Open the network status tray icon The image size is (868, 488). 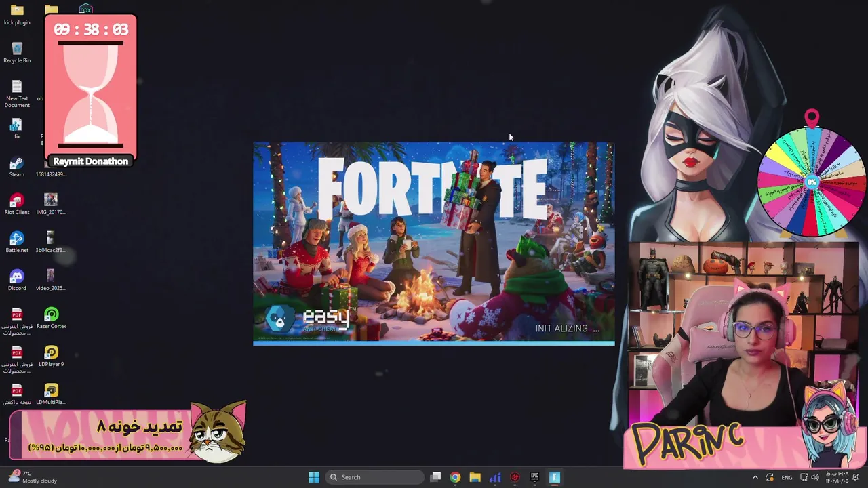(x=804, y=477)
